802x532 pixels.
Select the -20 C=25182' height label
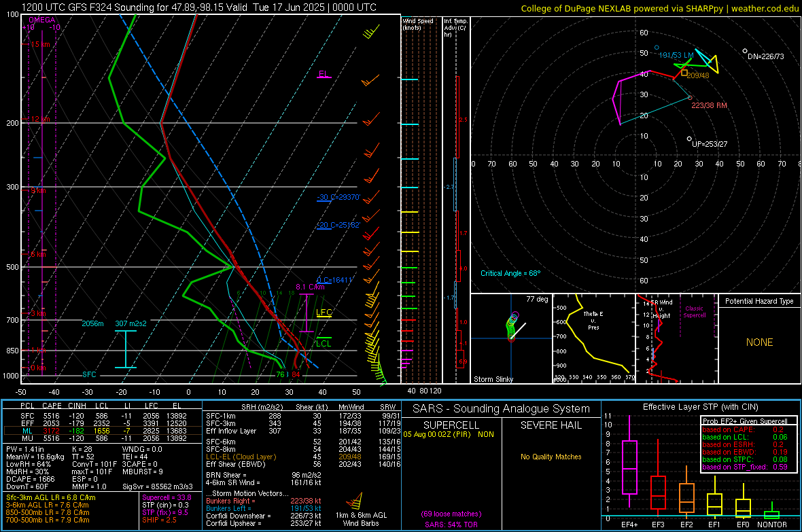[x=338, y=225]
